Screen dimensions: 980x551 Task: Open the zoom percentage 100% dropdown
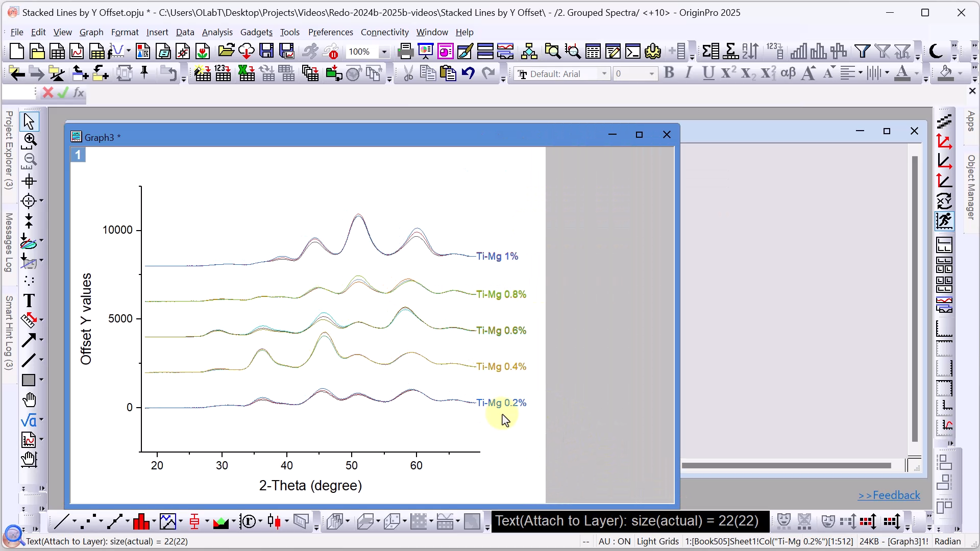click(x=384, y=52)
